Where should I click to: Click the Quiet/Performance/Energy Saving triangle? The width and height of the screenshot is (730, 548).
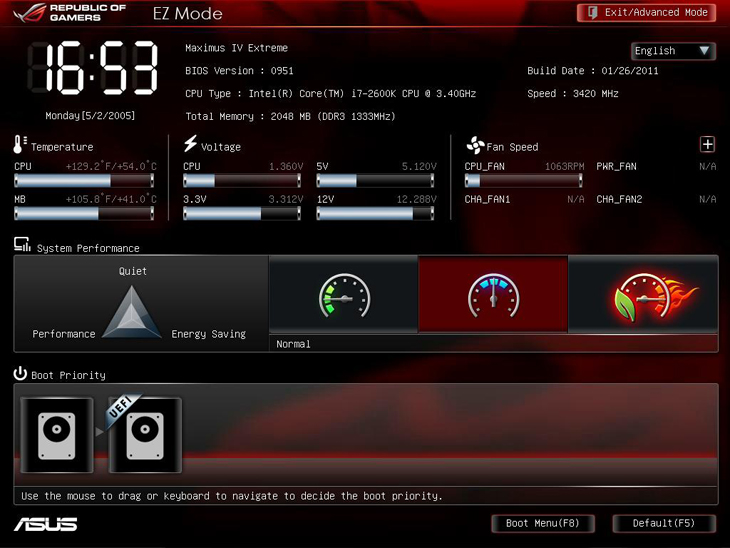point(132,312)
